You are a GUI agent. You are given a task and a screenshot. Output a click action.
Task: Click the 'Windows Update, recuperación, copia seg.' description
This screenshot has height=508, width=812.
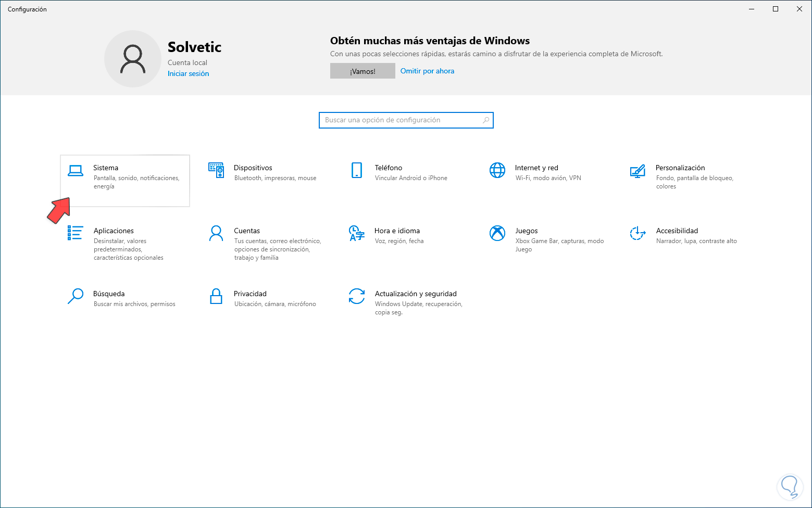pos(419,308)
